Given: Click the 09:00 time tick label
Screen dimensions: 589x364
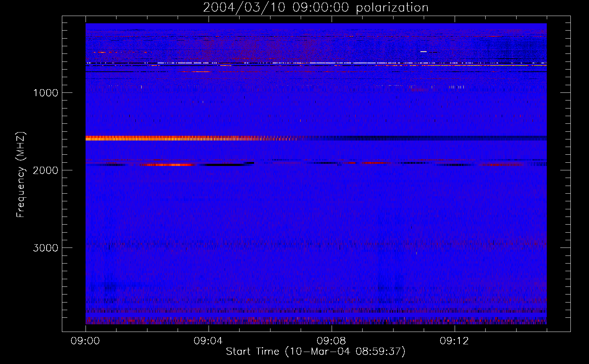Looking at the screenshot, I should [x=85, y=341].
